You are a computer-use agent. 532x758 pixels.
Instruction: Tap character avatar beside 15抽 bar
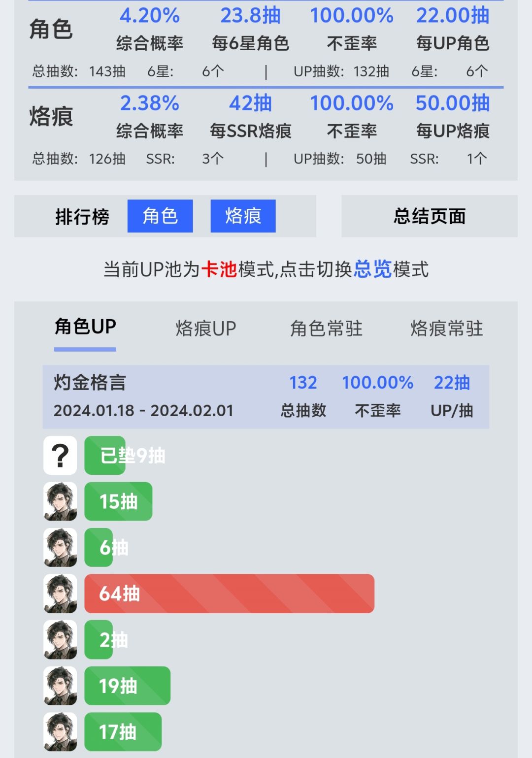(60, 501)
